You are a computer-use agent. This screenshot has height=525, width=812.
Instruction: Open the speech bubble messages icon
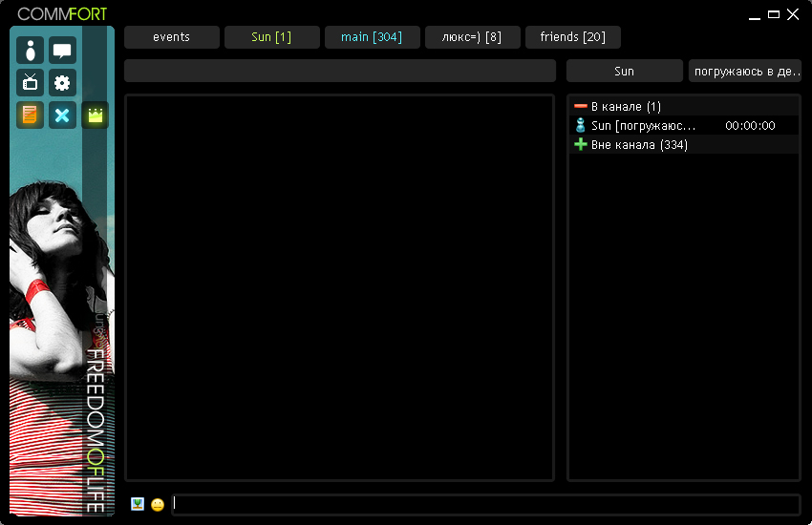pyautogui.click(x=62, y=51)
